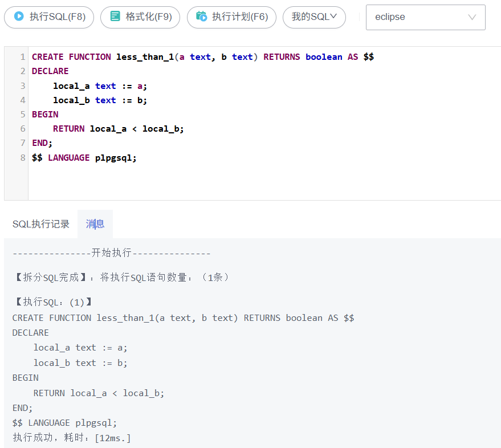This screenshot has height=448, width=501.
Task: Show the plan with 执行计划(F6) button
Action: [x=231, y=17]
